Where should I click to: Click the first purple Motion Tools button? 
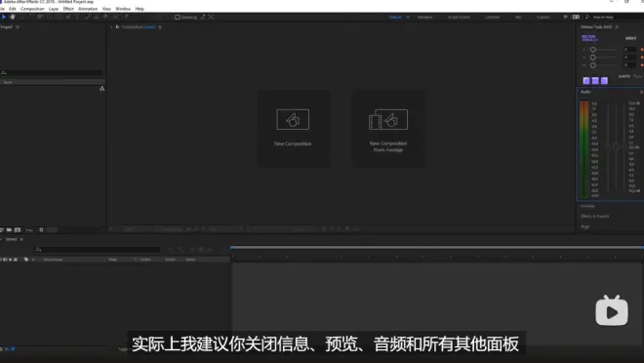[x=586, y=80]
